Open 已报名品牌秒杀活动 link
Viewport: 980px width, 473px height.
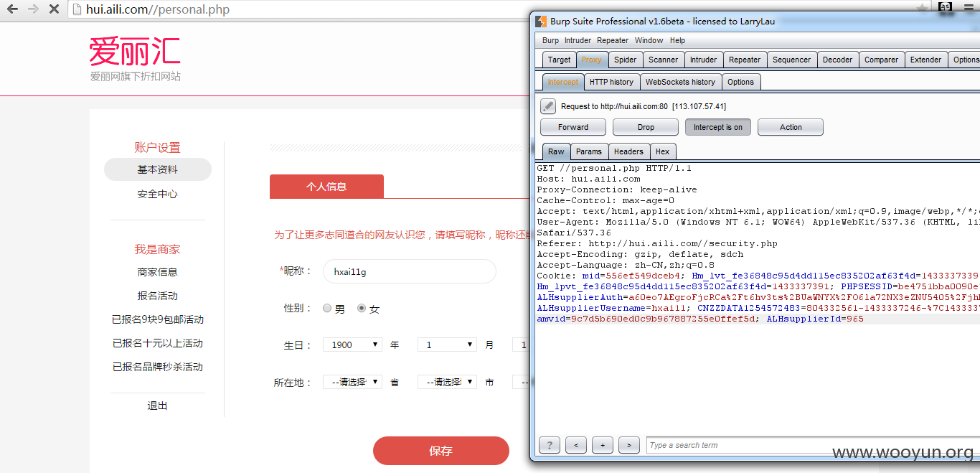click(158, 367)
